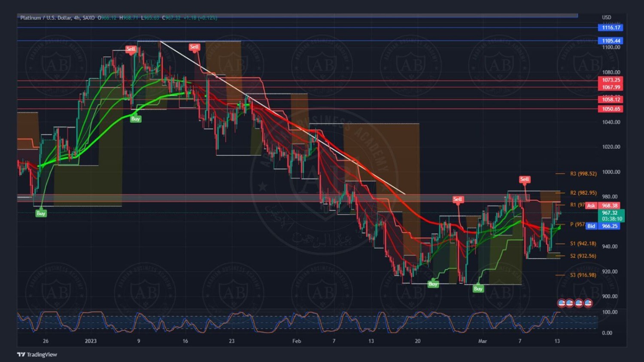
Task: Select the Buy signal label at start of March
Action: pyautogui.click(x=478, y=289)
